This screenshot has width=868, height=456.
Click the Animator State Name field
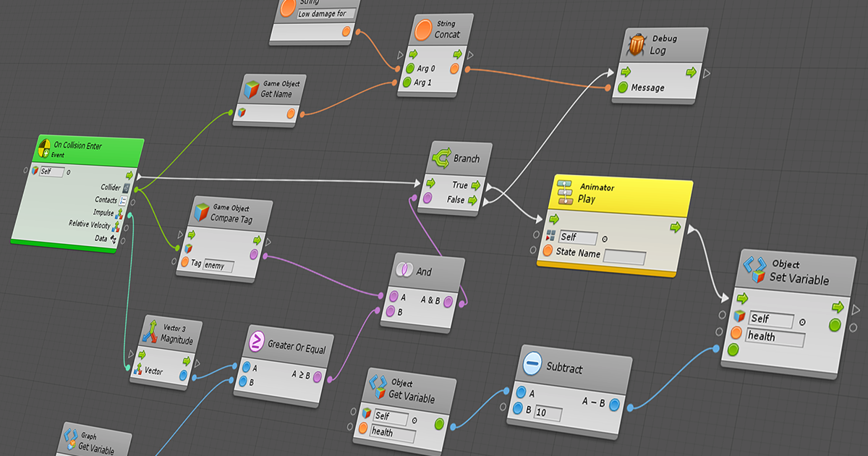click(x=624, y=256)
